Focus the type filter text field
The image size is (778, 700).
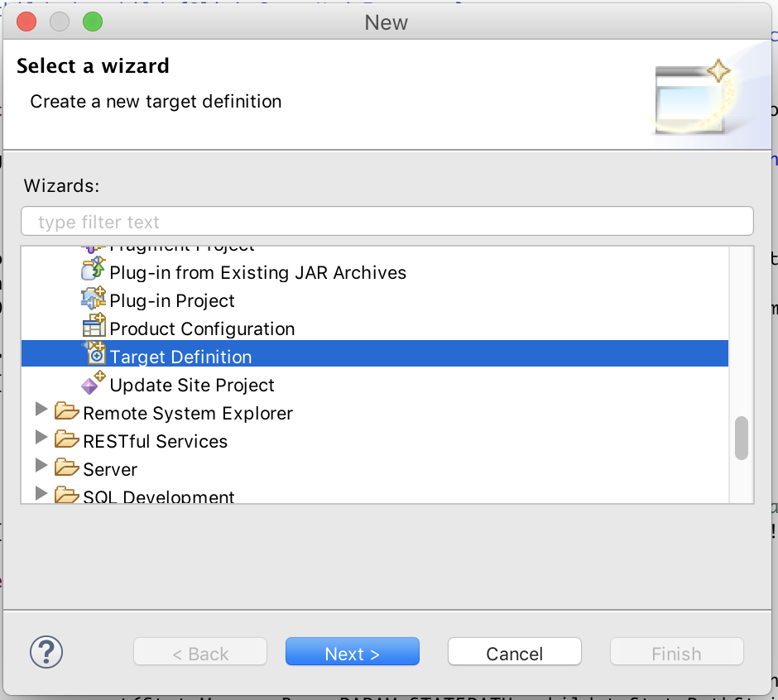click(387, 222)
